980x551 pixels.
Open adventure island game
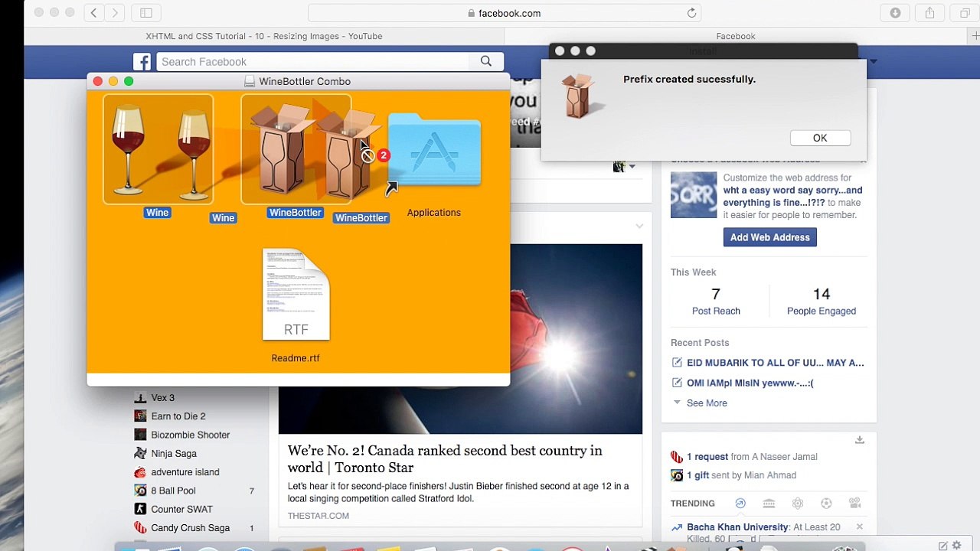pos(185,472)
